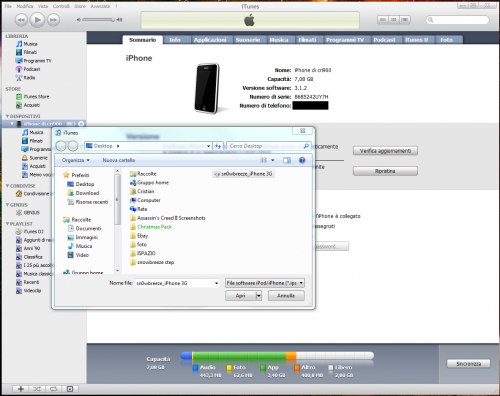Toggle shuffle at bottom of iTunes
Screen dimensions: 500x396
coord(37,389)
